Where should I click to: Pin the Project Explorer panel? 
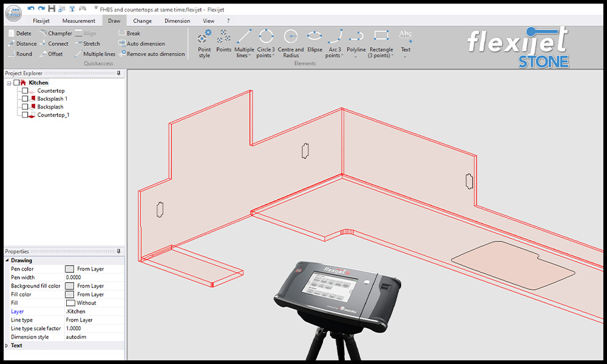pyautogui.click(x=119, y=73)
